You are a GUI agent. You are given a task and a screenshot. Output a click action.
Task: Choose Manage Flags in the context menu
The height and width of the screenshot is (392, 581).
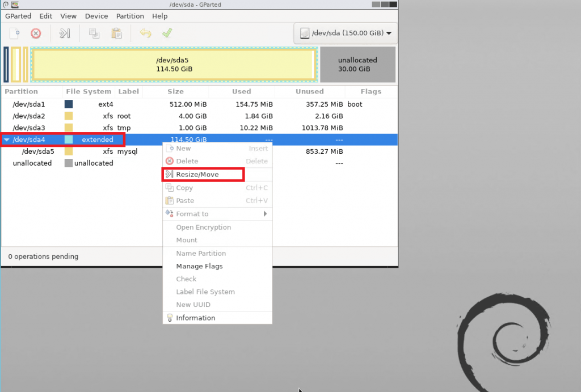click(217, 267)
